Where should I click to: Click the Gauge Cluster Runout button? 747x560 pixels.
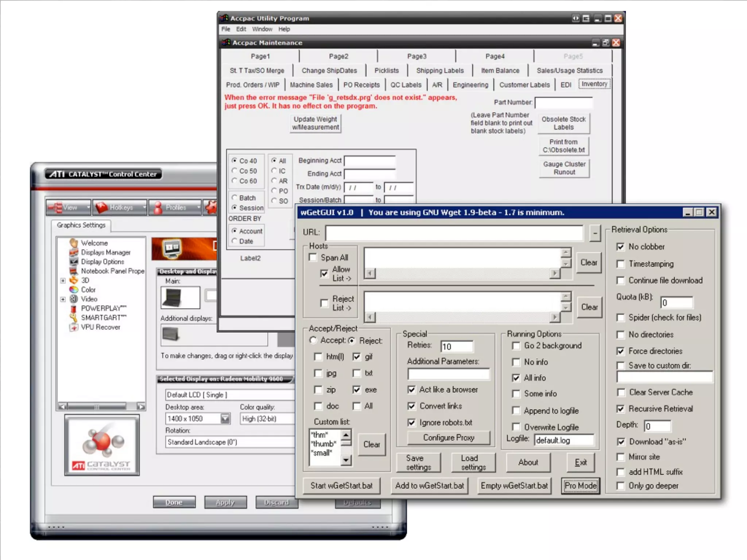[564, 168]
